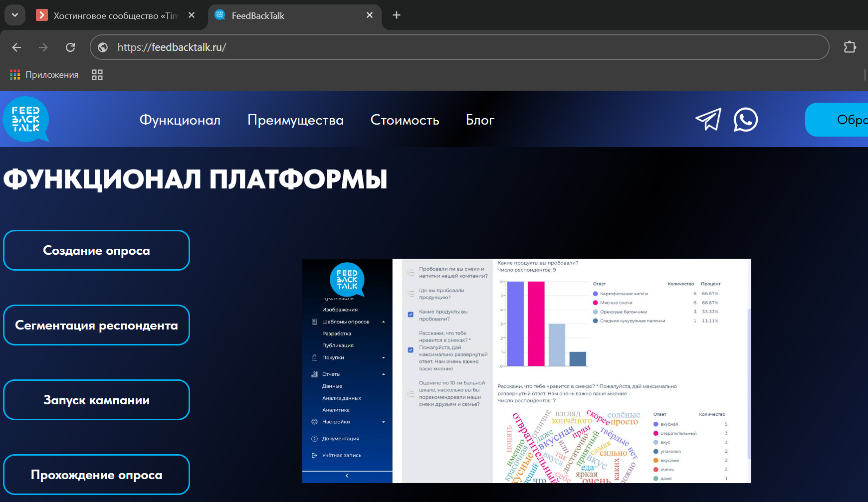The height and width of the screenshot is (502, 868).
Task: Click the 'Создание опроса' button
Action: coord(96,250)
